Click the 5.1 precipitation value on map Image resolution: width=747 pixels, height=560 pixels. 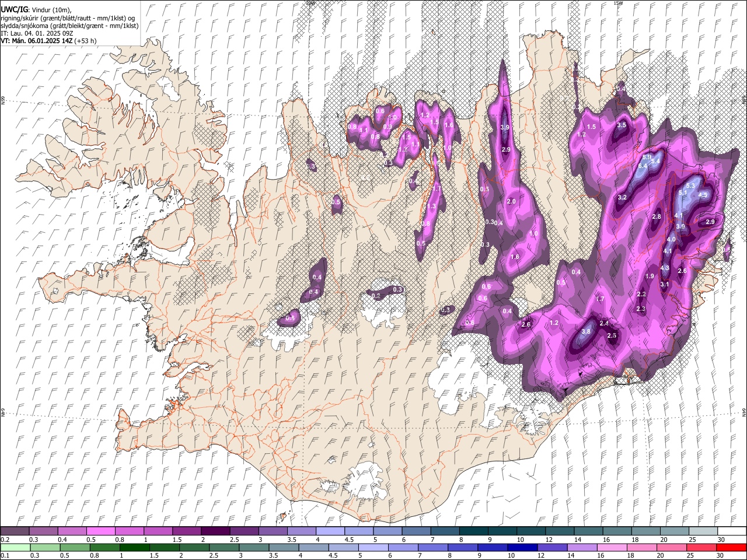(683, 193)
